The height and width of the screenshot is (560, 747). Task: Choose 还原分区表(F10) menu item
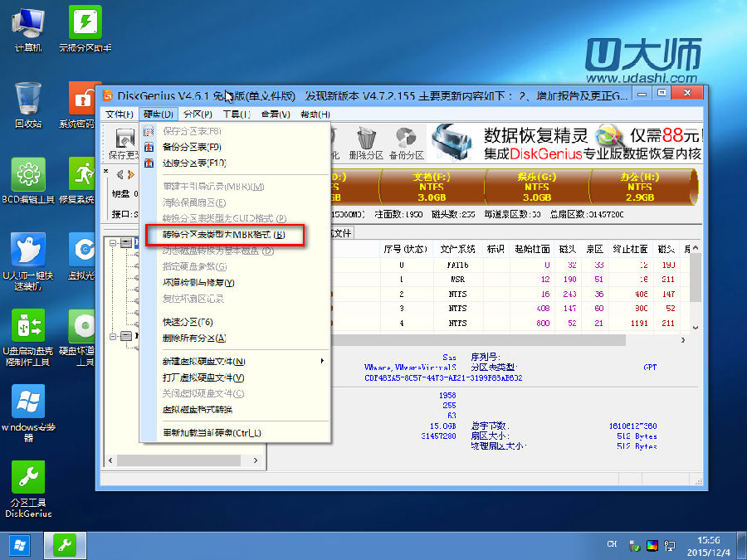point(236,163)
